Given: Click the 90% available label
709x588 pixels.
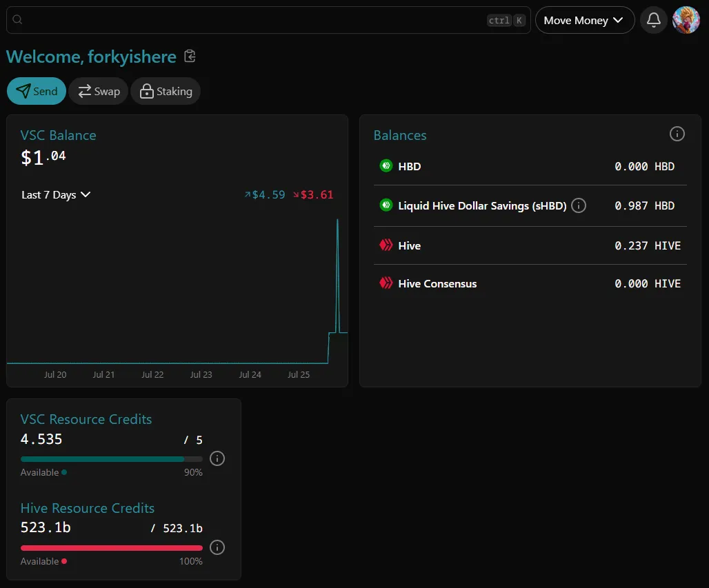Looking at the screenshot, I should 193,472.
